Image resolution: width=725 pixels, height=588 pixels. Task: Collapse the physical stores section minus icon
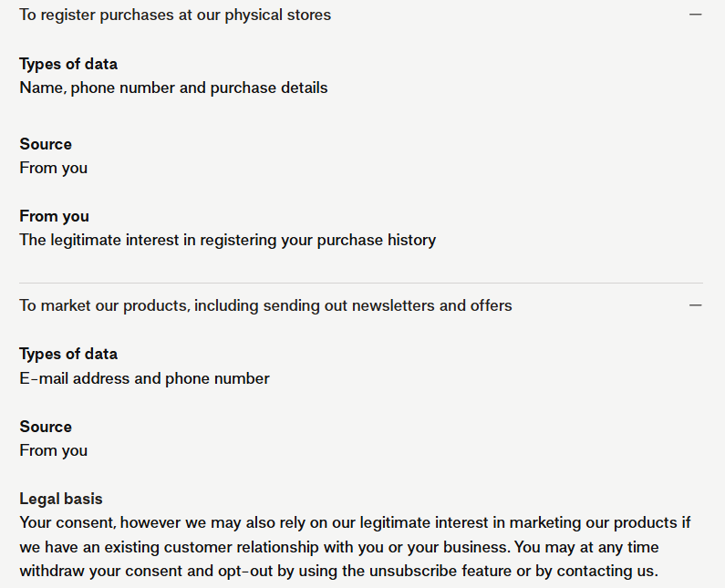pos(695,15)
